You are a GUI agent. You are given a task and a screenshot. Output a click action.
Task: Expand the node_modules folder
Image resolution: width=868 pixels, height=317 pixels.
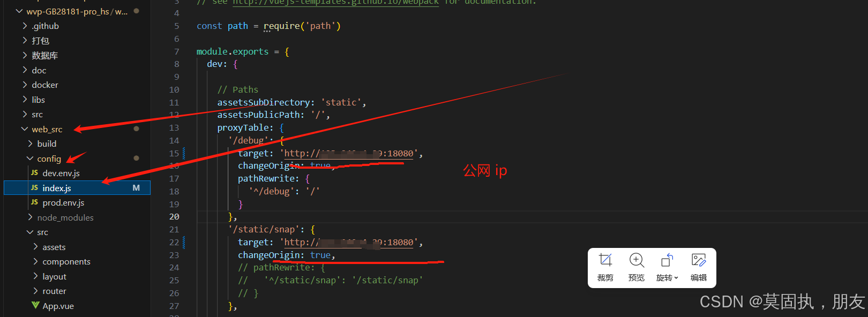[30, 217]
